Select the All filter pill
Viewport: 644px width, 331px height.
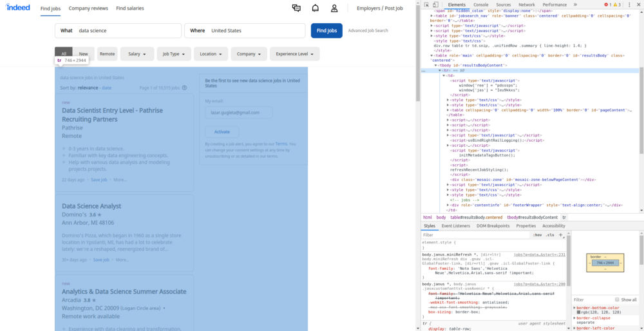tap(64, 54)
